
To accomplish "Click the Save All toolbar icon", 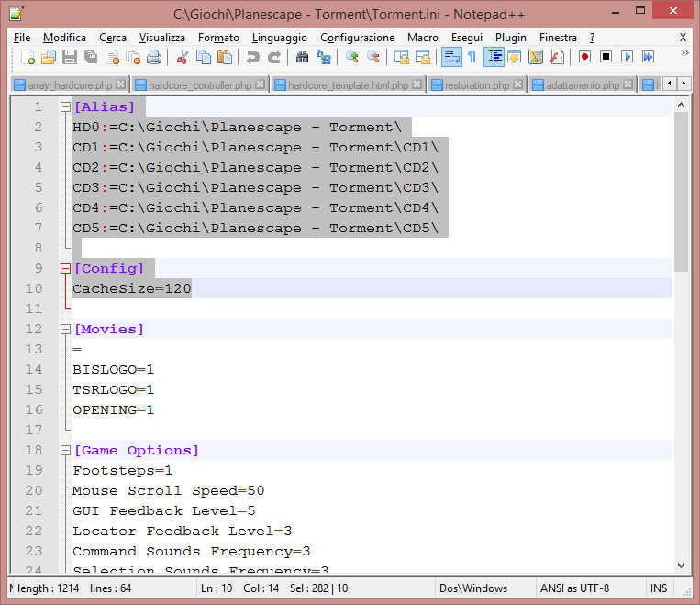I will tap(91, 57).
